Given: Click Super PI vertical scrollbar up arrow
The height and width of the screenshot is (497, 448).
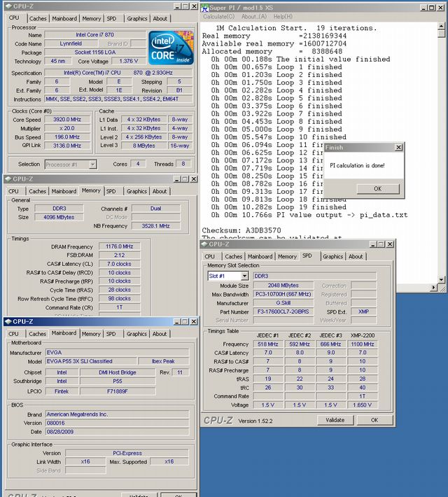Looking at the screenshot, I should pos(441,26).
